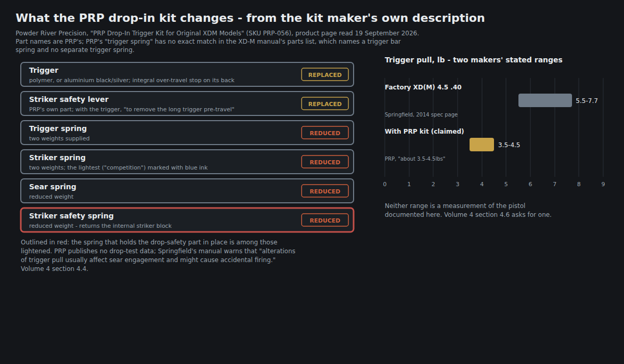Click the 3.5-4.5 range label
624x364 pixels.
509,145
